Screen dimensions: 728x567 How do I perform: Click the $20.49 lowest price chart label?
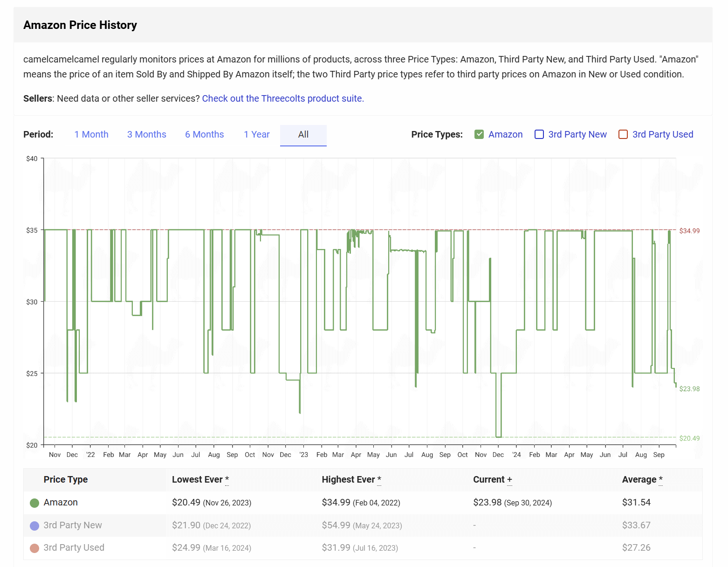click(x=689, y=438)
